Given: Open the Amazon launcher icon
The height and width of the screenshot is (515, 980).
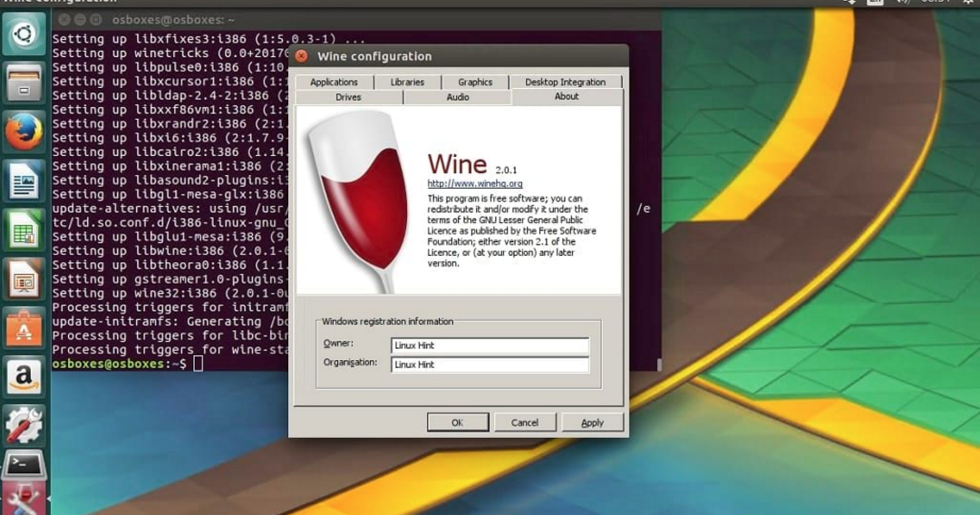Looking at the screenshot, I should click(24, 376).
